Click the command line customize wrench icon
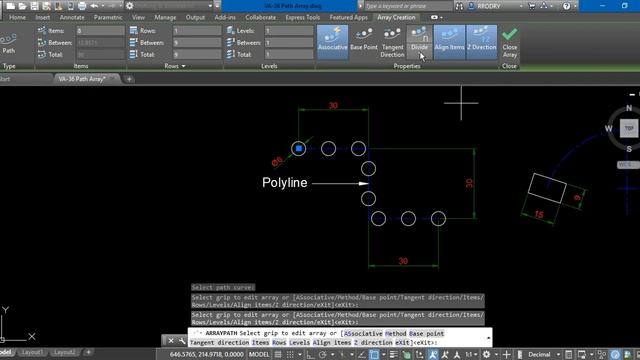Viewport: 640px width, 360px height. tap(182, 340)
